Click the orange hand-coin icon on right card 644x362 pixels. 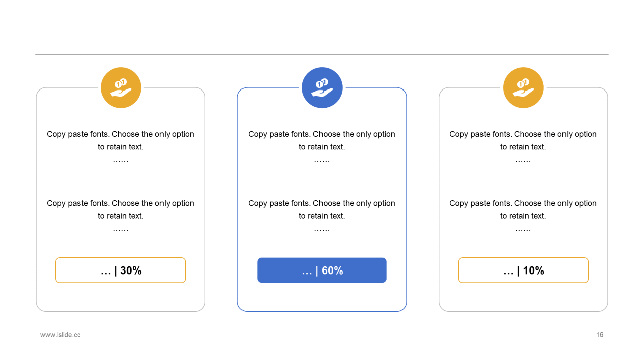tap(523, 87)
